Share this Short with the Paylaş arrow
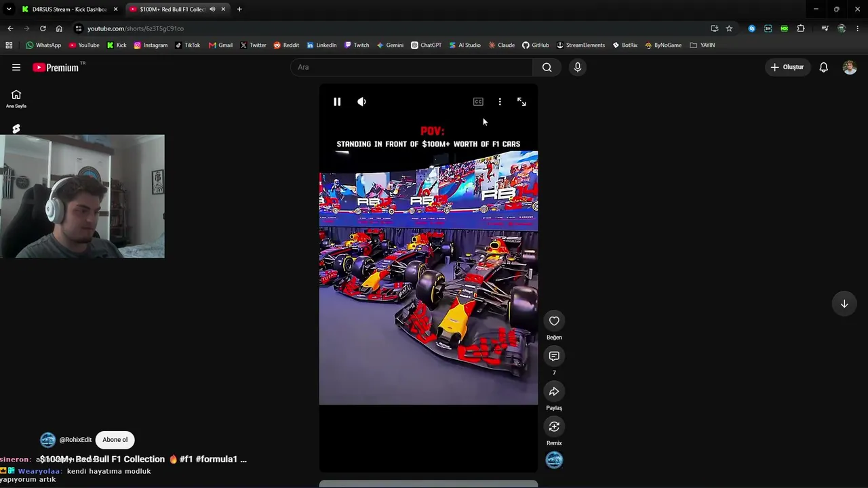The width and height of the screenshot is (868, 488). (554, 392)
